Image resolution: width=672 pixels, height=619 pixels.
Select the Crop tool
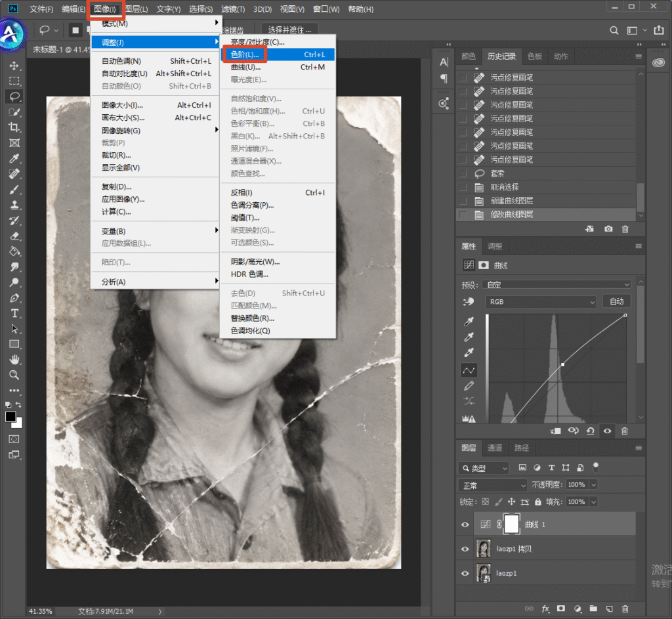(x=14, y=127)
